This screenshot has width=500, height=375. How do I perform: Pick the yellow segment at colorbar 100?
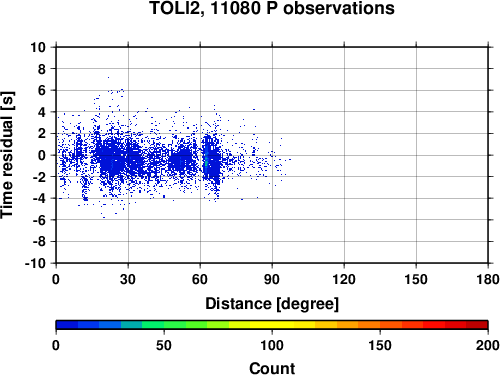pyautogui.click(x=272, y=325)
